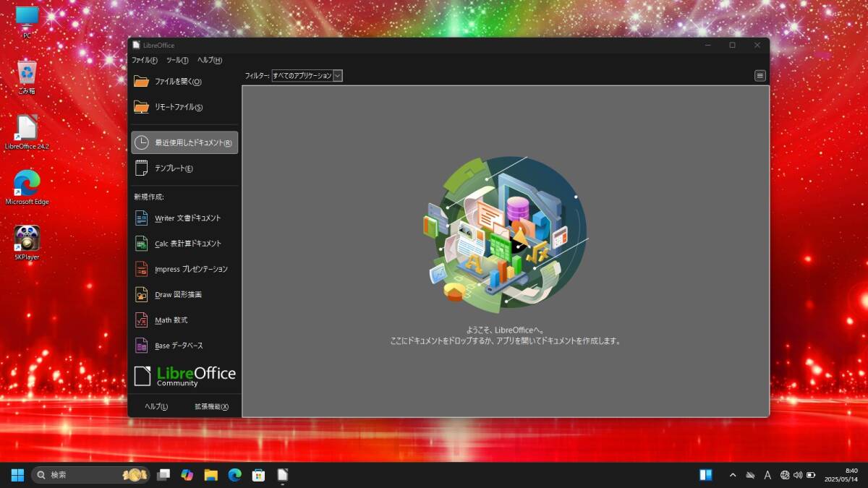
Task: Minimize the LibreOffice window
Action: (x=707, y=45)
